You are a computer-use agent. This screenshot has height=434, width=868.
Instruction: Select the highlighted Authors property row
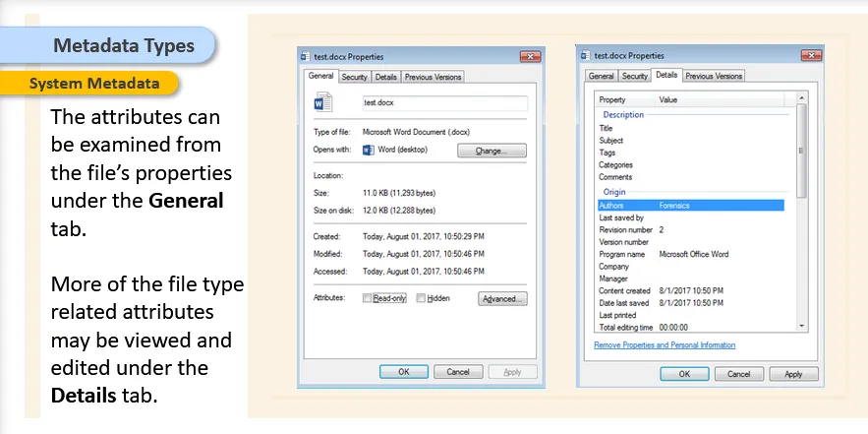pyautogui.click(x=690, y=205)
